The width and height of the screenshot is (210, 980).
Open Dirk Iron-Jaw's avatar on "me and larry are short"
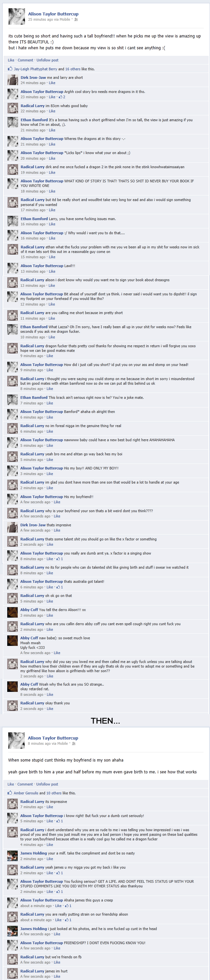click(13, 80)
